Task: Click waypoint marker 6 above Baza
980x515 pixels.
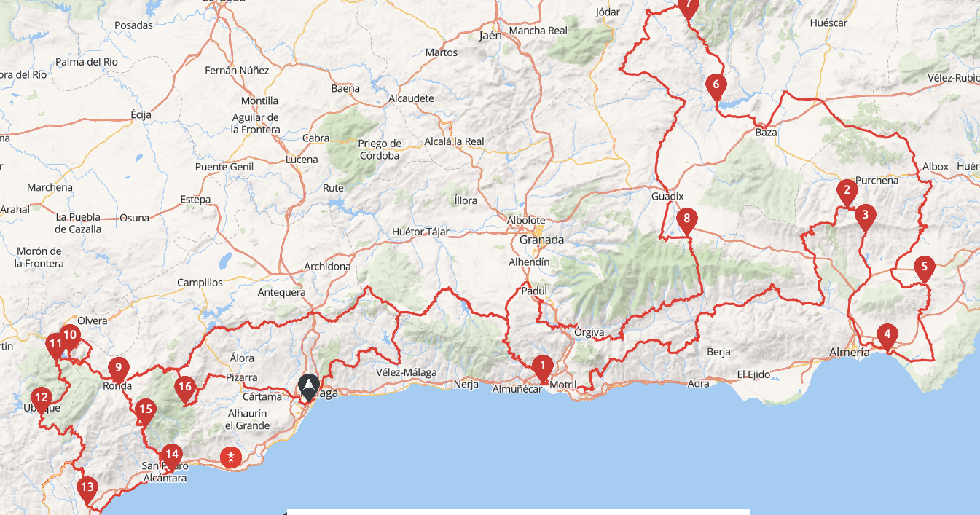Action: tap(716, 87)
